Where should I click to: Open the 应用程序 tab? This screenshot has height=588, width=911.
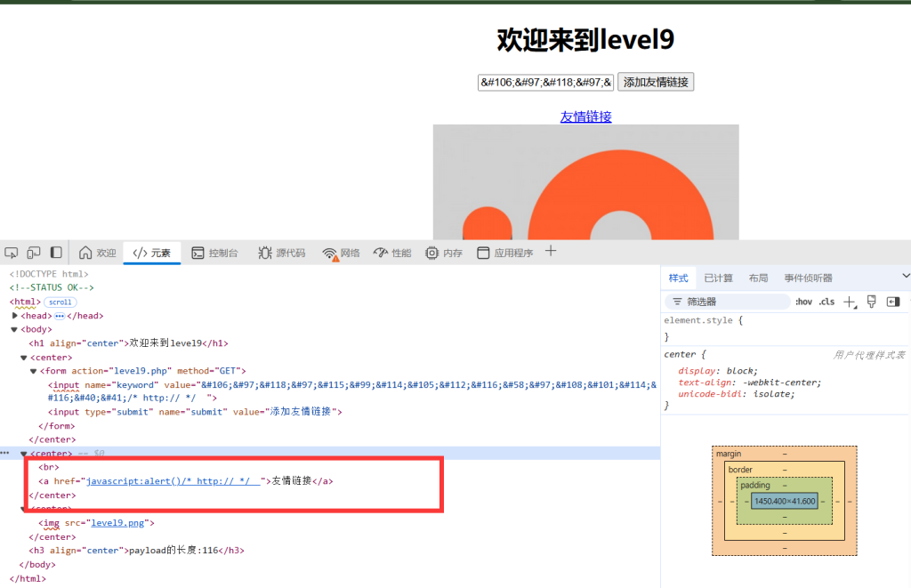click(505, 253)
